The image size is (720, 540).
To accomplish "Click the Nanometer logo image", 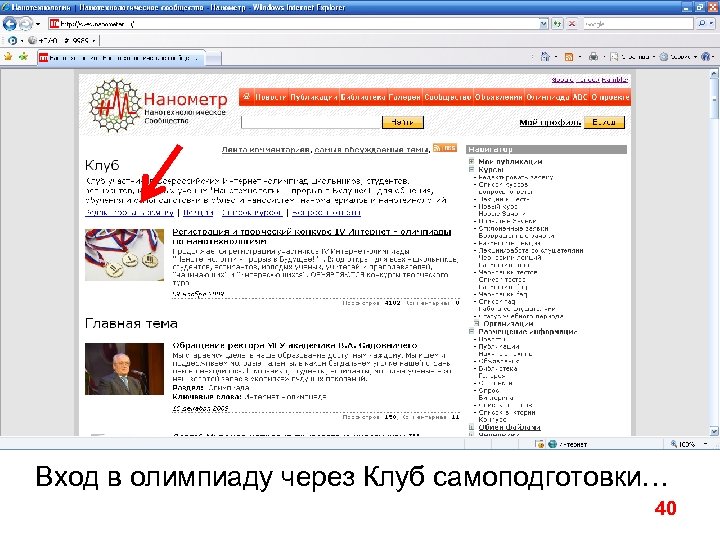I will tap(114, 106).
